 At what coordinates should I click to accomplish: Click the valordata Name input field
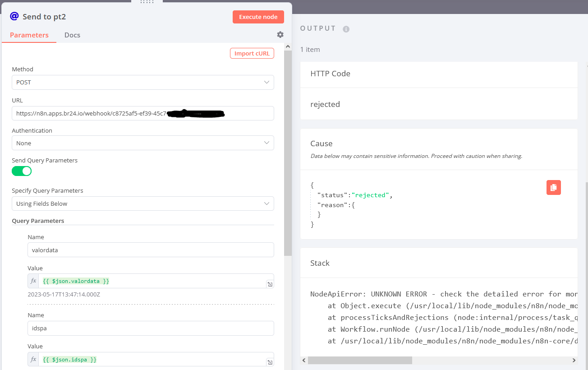coord(151,250)
